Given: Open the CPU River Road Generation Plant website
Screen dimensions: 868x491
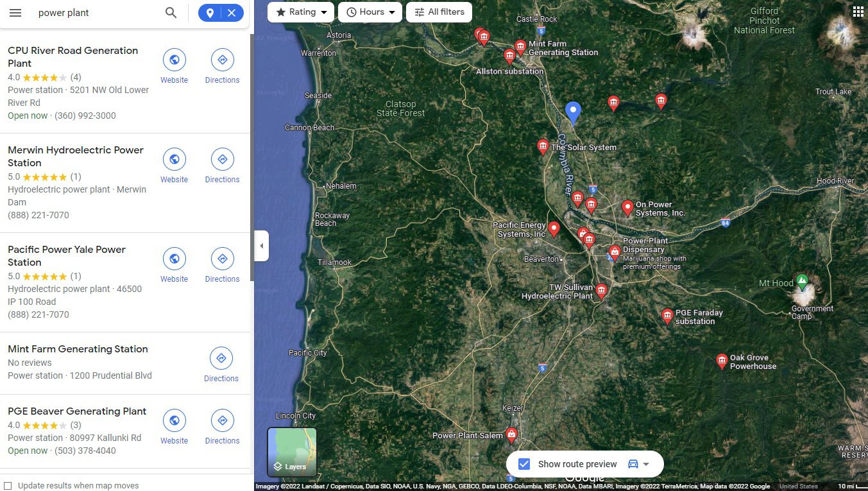Looking at the screenshot, I should [174, 66].
